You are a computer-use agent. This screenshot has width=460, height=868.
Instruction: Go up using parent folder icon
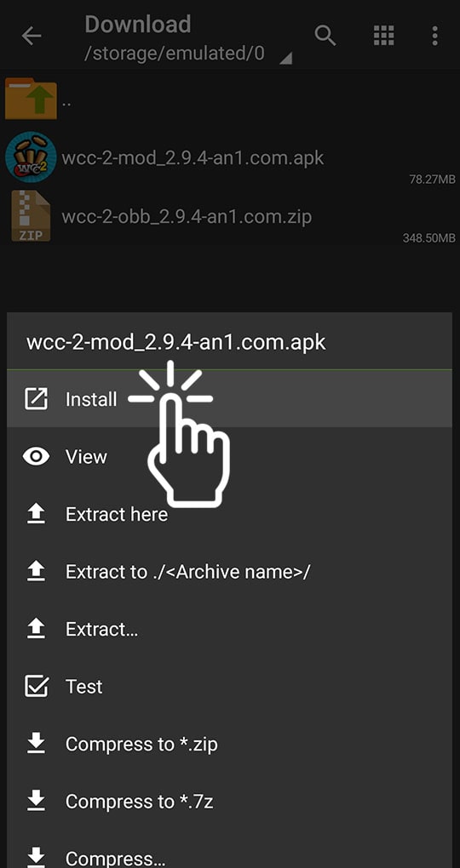[x=31, y=99]
